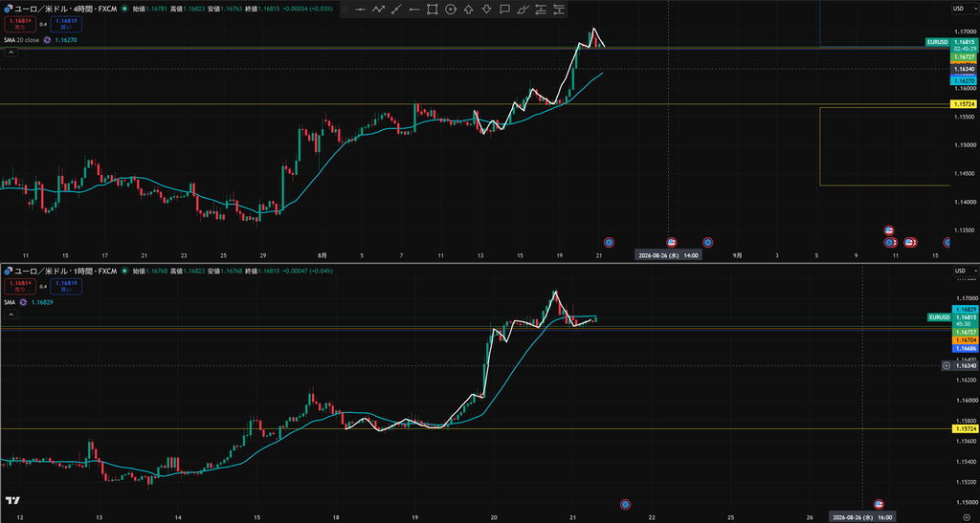Click 買い buy button on 1時間 chart
Screen dimensions: 980x523
(x=66, y=287)
